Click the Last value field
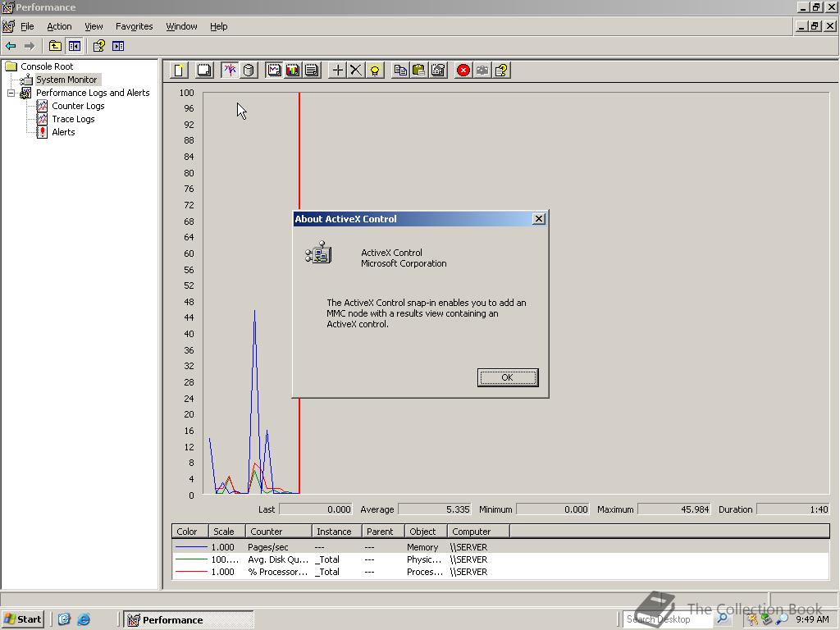840x630 pixels. tap(316, 509)
